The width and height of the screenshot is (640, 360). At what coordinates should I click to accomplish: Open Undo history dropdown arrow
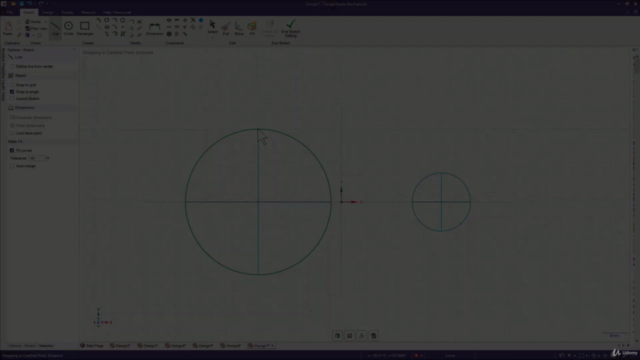tap(35, 4)
